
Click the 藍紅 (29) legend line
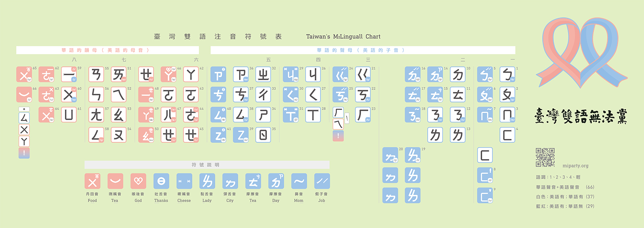coord(565,206)
